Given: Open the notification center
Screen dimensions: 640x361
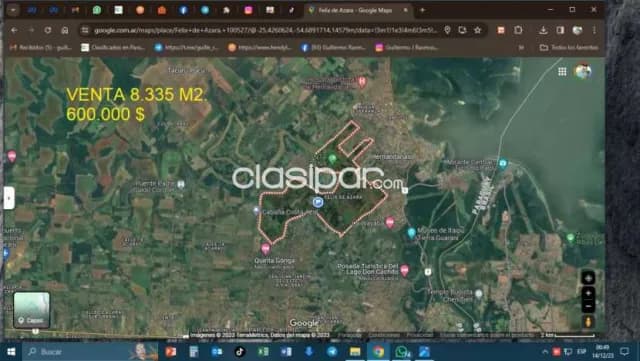Looking at the screenshot, I should [624, 352].
